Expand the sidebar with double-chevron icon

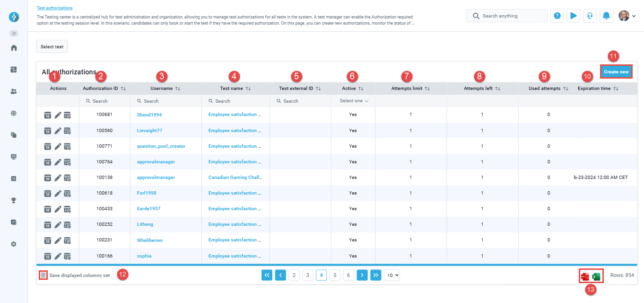click(x=14, y=33)
